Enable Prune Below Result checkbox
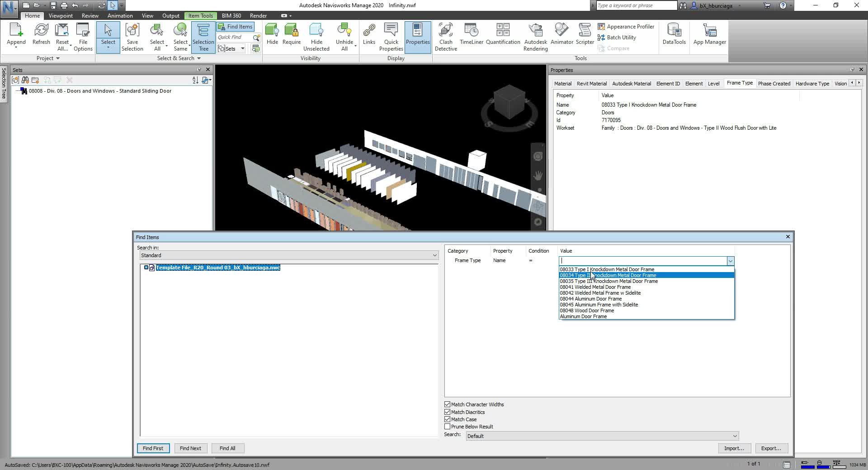Image resolution: width=868 pixels, height=470 pixels. (447, 427)
